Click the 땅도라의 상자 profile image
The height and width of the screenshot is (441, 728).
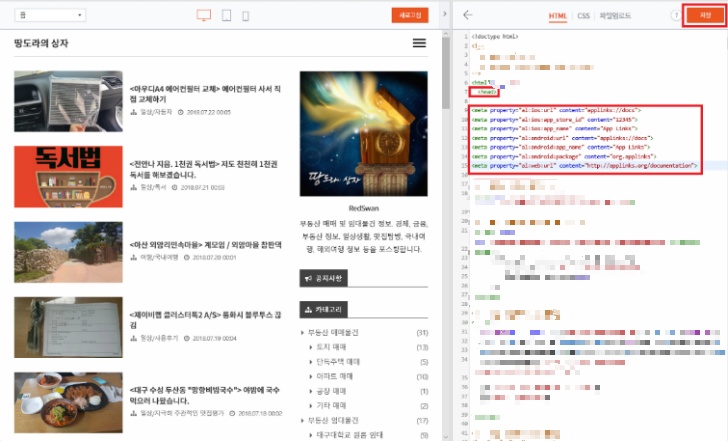click(x=364, y=134)
